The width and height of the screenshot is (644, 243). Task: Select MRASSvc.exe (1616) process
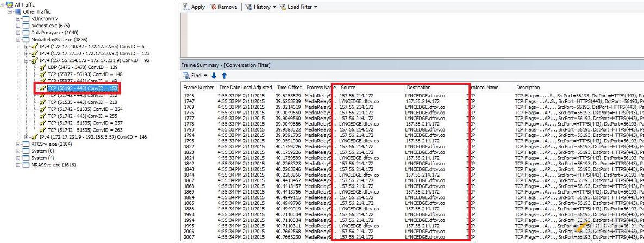click(x=53, y=165)
